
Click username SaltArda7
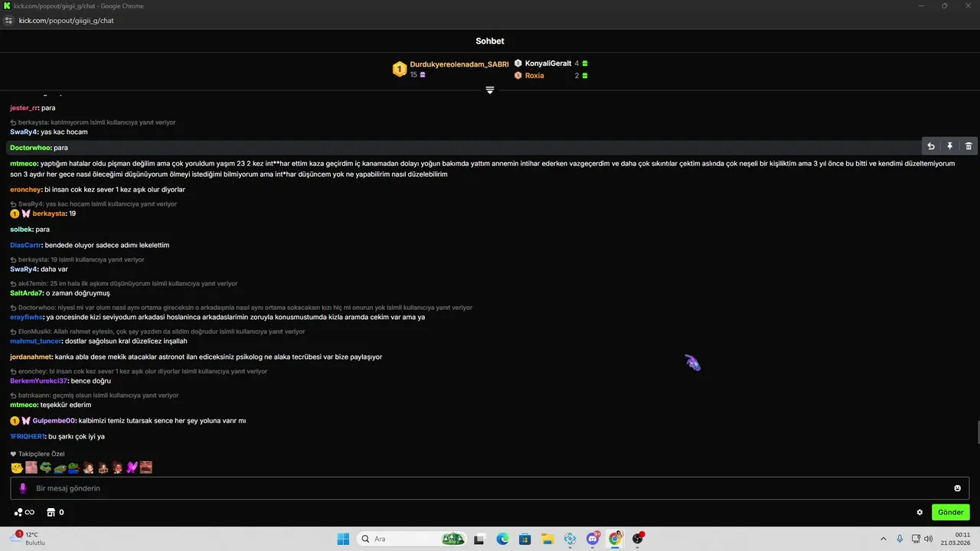pyautogui.click(x=27, y=293)
